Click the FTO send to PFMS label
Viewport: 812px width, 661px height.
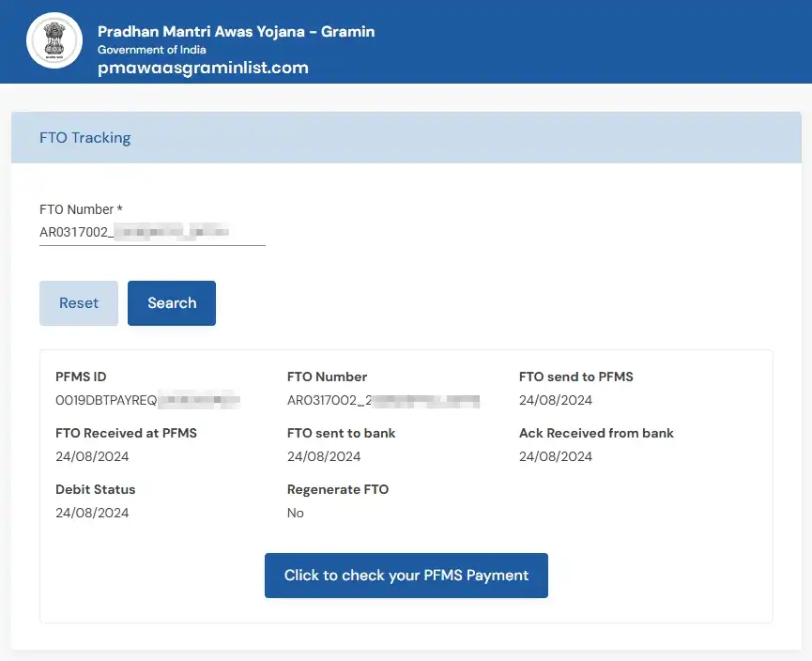coord(575,377)
